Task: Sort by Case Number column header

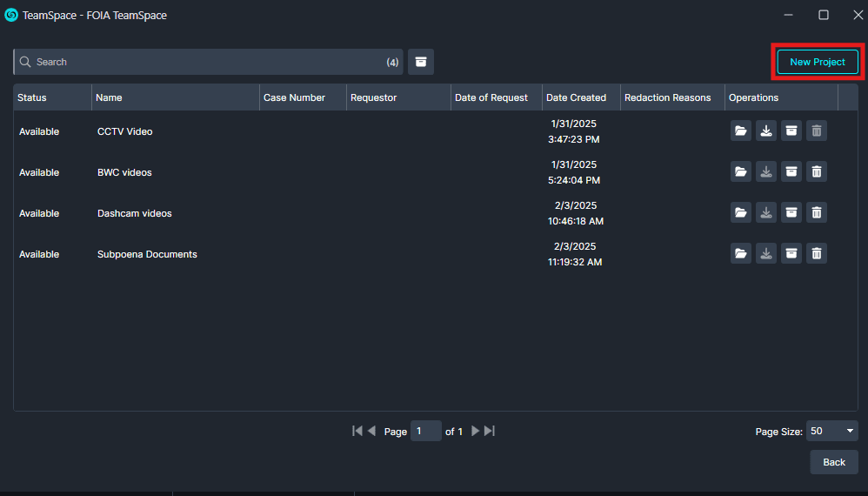Action: pyautogui.click(x=303, y=97)
